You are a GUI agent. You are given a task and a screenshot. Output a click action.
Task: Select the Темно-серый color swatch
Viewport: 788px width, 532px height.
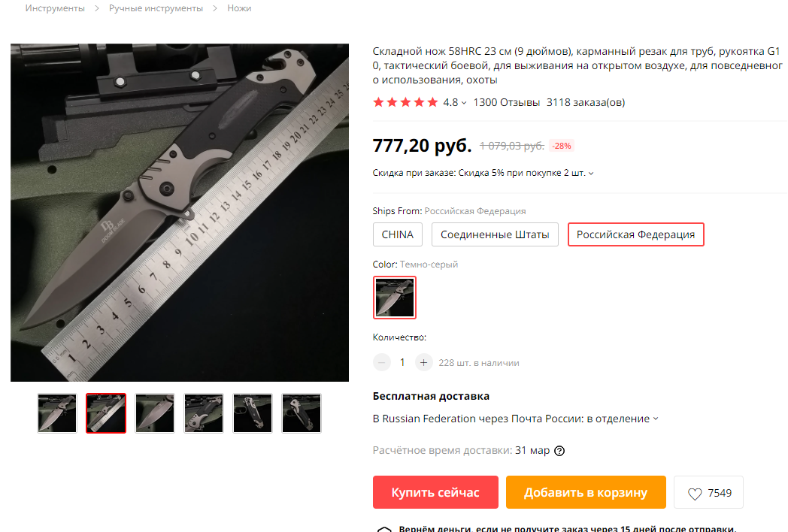[395, 298]
